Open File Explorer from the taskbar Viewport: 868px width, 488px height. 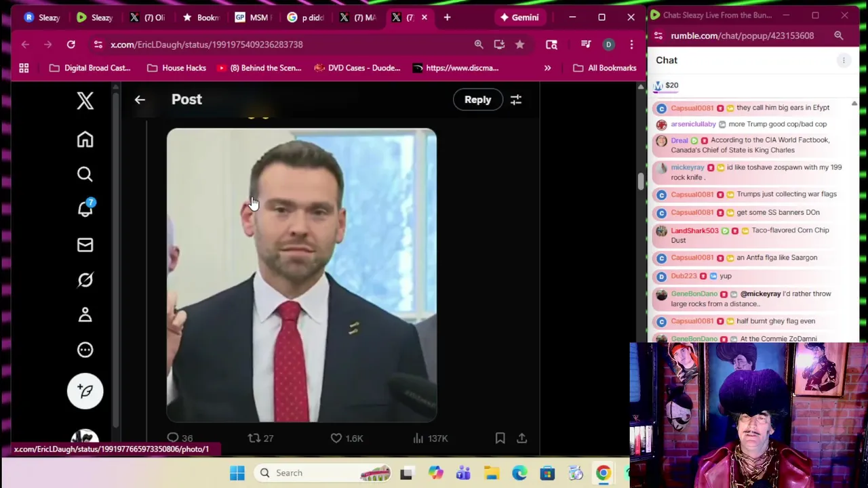pyautogui.click(x=492, y=473)
